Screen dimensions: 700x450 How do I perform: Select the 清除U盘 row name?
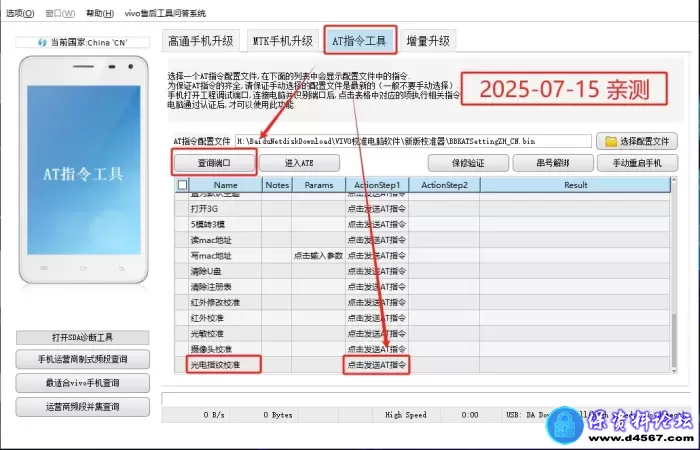pos(206,271)
